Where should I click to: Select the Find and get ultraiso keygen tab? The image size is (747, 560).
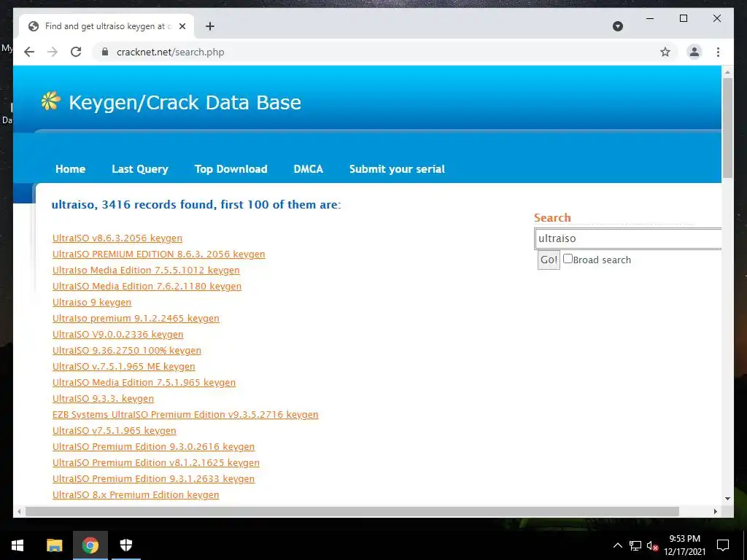(x=107, y=27)
